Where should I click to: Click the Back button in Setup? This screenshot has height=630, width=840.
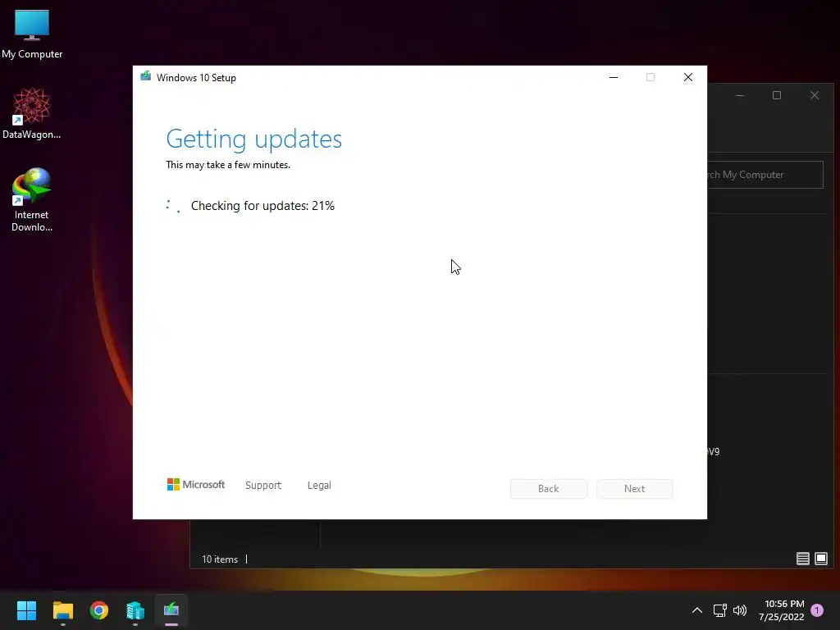(549, 489)
